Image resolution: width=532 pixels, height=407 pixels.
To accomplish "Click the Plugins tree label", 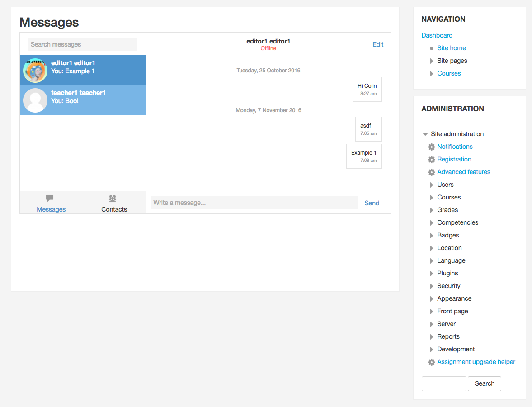I will coord(447,273).
